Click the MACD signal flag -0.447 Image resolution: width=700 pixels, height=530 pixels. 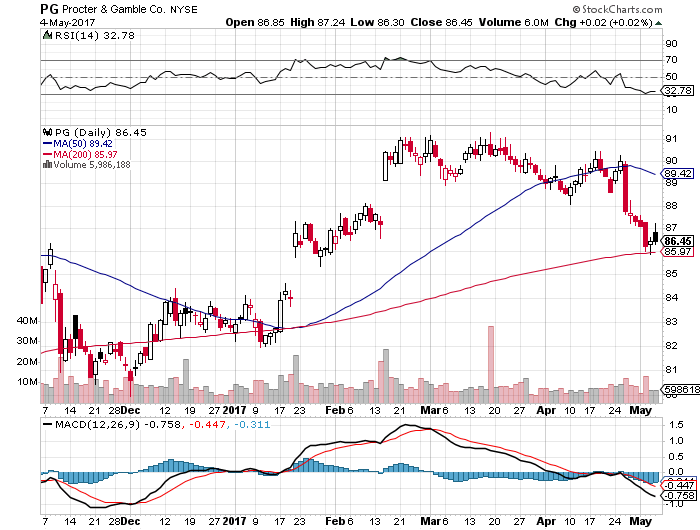(x=679, y=485)
